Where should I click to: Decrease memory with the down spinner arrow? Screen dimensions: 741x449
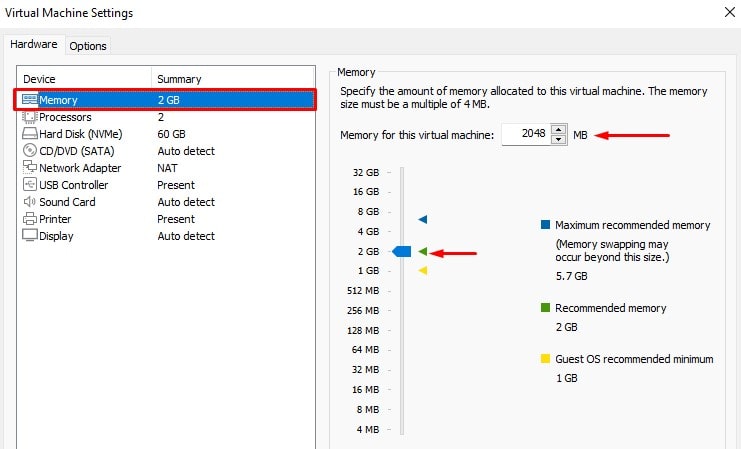click(559, 139)
